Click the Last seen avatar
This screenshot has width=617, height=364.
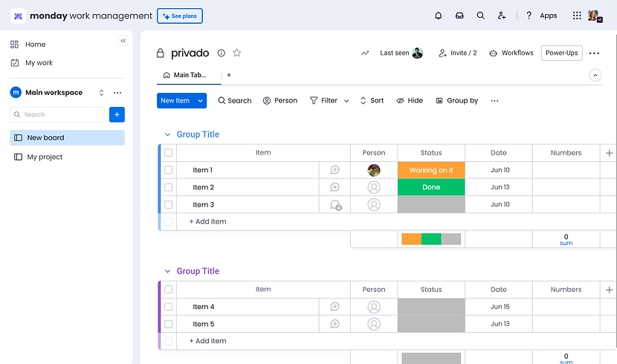click(417, 53)
